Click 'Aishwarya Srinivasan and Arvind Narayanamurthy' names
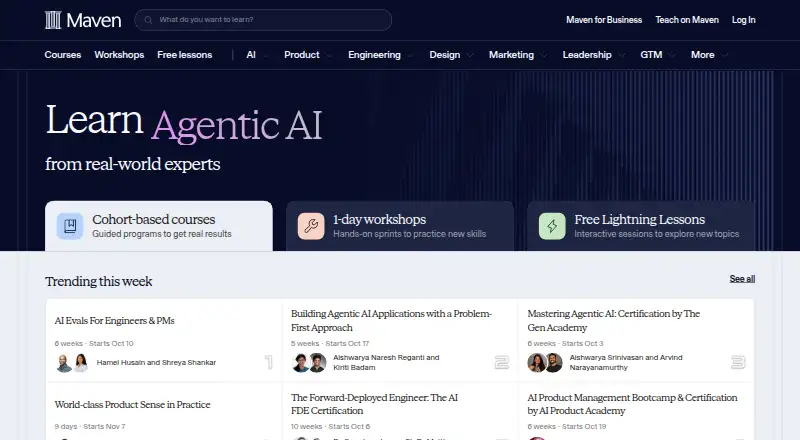 (626, 362)
